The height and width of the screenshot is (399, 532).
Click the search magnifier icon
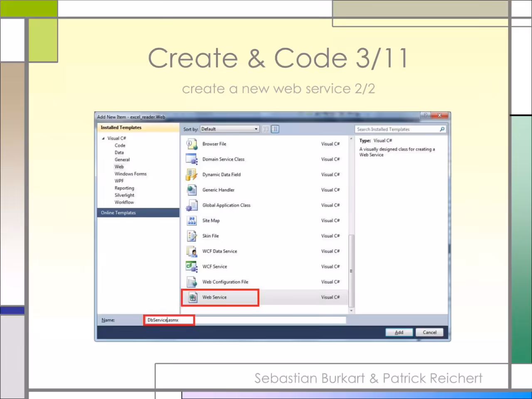tap(442, 129)
